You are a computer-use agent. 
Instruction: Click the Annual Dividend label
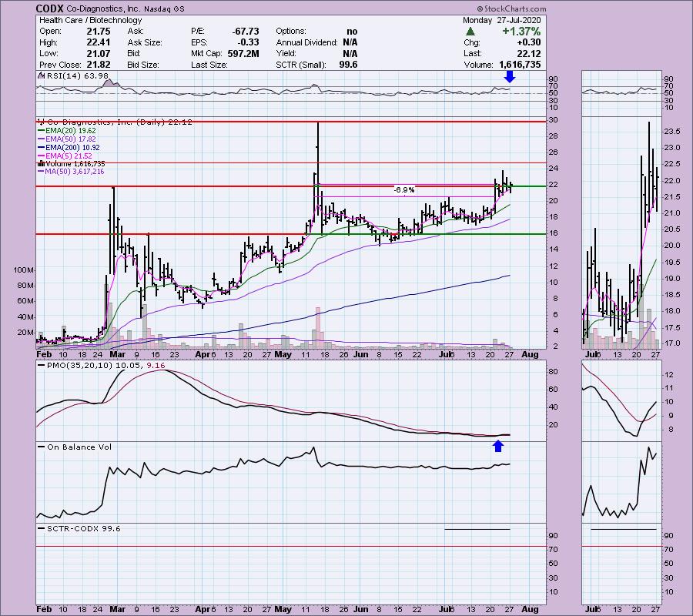[306, 42]
